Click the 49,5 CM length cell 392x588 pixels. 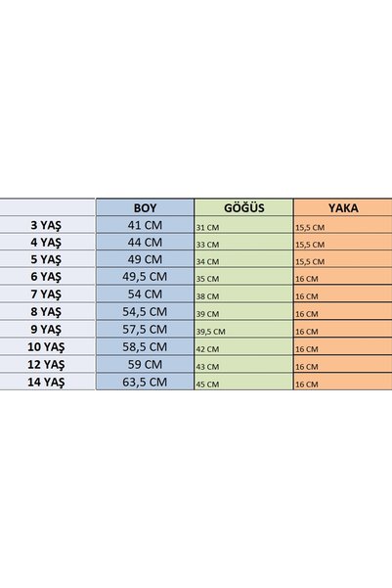pyautogui.click(x=145, y=277)
